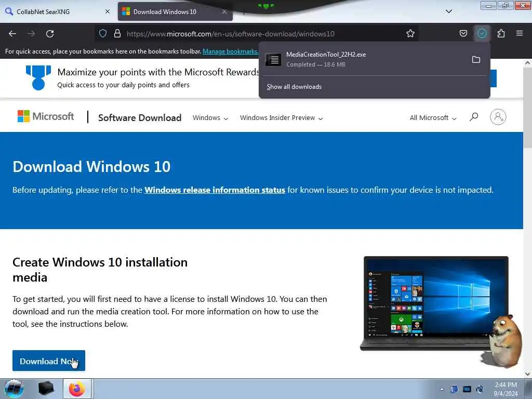This screenshot has width=532, height=399.
Task: Open the taskbar clock showing 2:44 PM
Action: point(506,389)
